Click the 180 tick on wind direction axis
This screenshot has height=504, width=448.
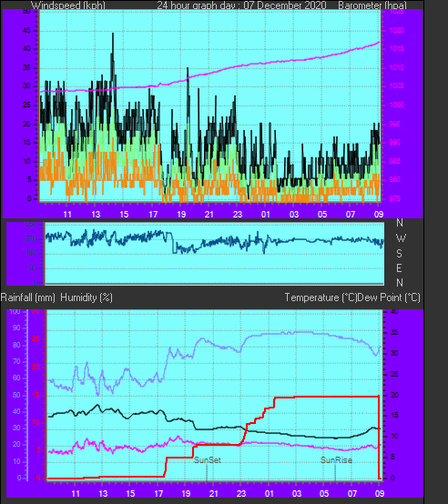(31, 254)
